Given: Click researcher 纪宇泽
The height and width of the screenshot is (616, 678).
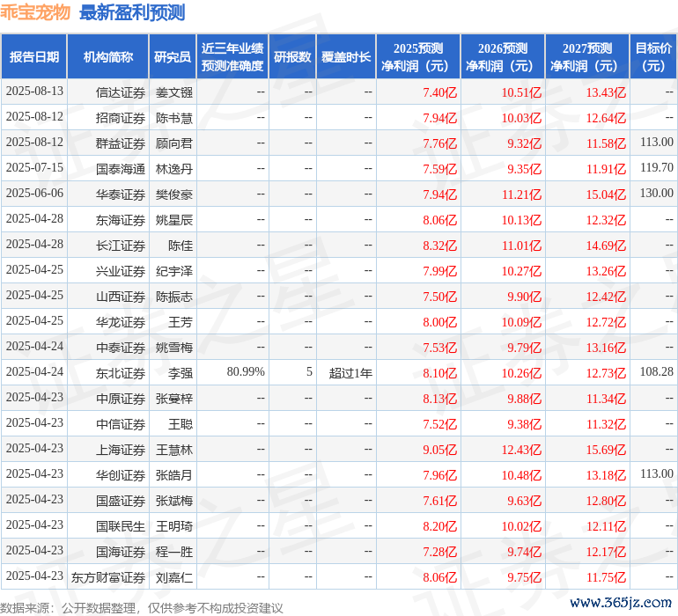Looking at the screenshot, I should click(174, 271).
